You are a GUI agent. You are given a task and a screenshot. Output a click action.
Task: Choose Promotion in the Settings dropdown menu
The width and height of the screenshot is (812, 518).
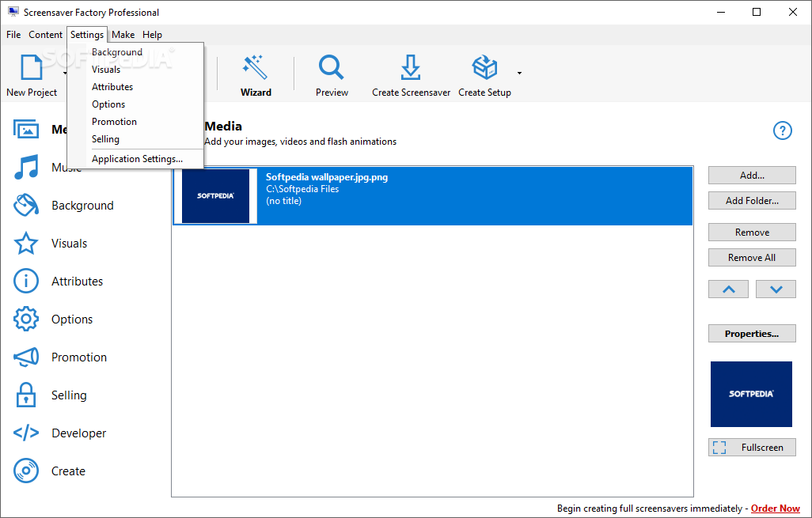[x=135, y=122]
